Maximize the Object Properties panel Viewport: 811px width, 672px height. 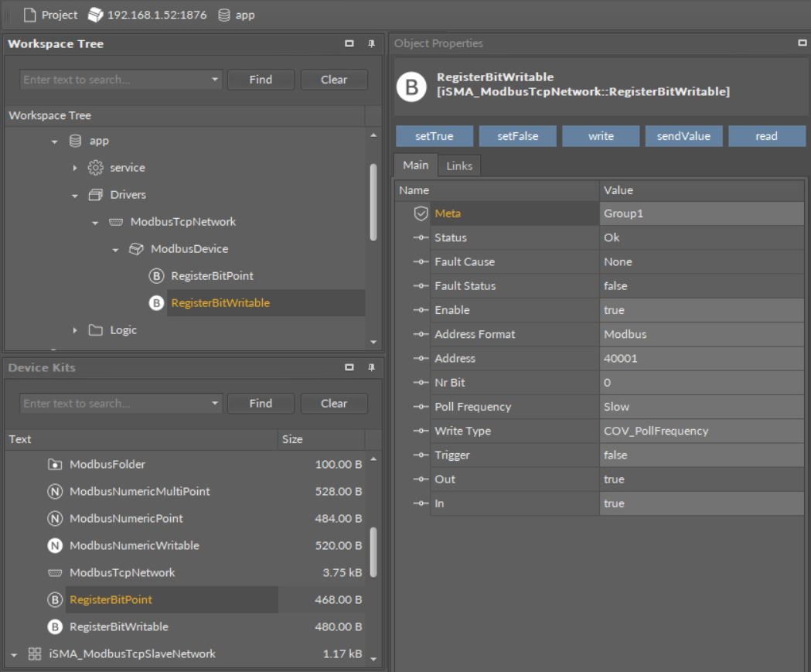[x=802, y=43]
